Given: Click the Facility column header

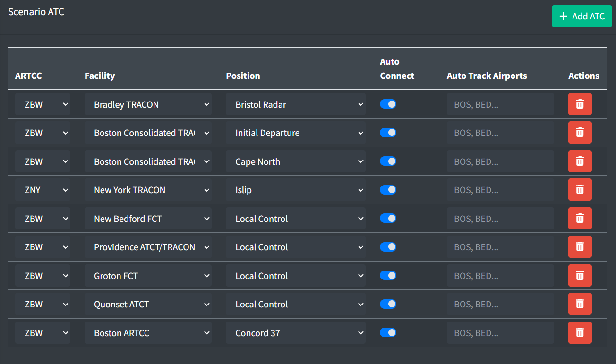Looking at the screenshot, I should pos(100,76).
